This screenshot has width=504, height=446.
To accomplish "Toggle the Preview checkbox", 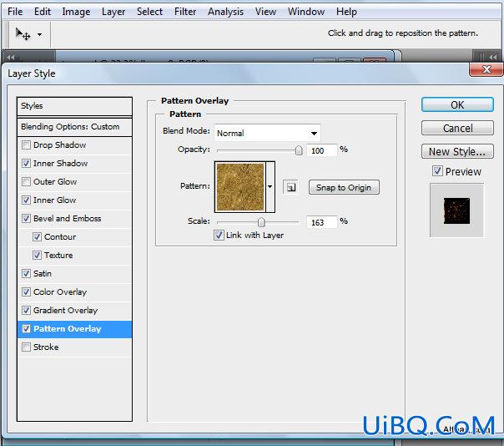I will pyautogui.click(x=437, y=171).
